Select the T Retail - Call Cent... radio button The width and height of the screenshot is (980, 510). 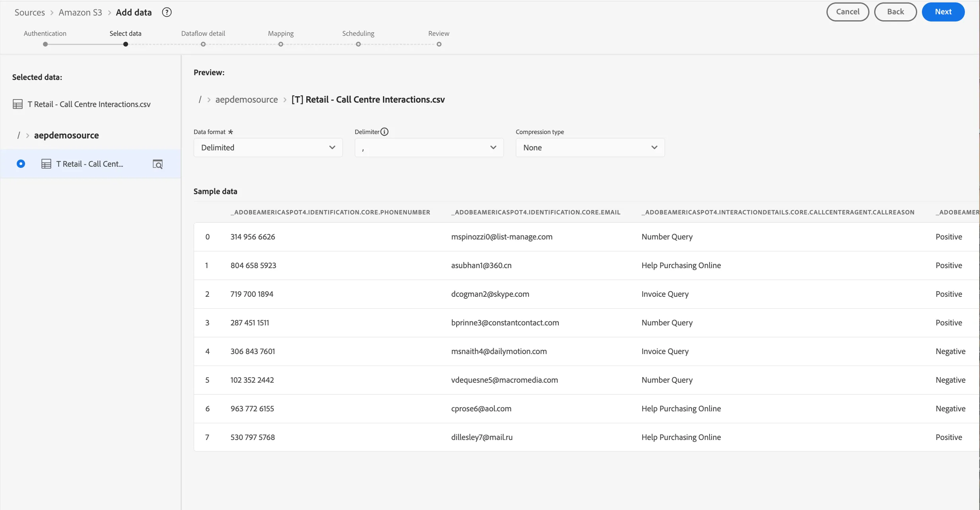21,164
